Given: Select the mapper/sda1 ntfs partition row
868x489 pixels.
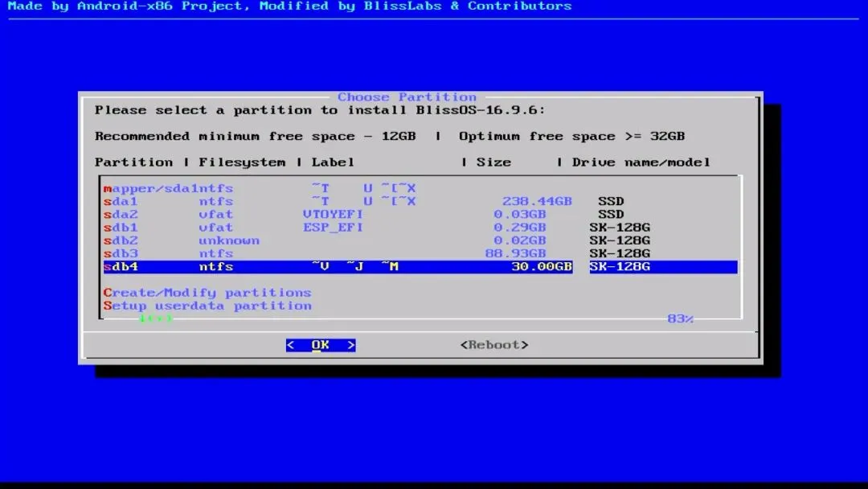Looking at the screenshot, I should click(x=420, y=188).
